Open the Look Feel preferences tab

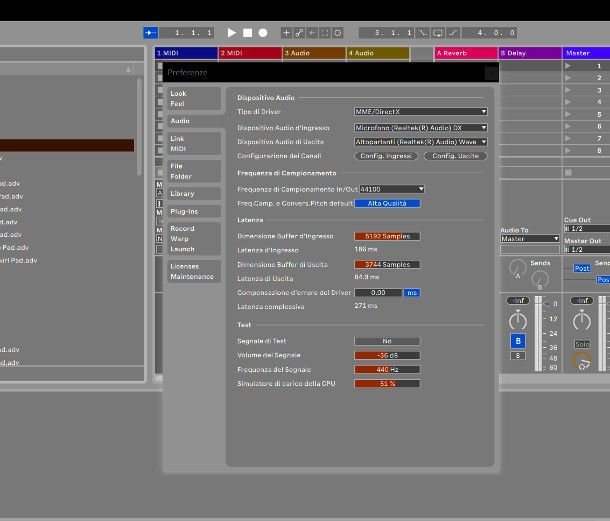pos(194,98)
